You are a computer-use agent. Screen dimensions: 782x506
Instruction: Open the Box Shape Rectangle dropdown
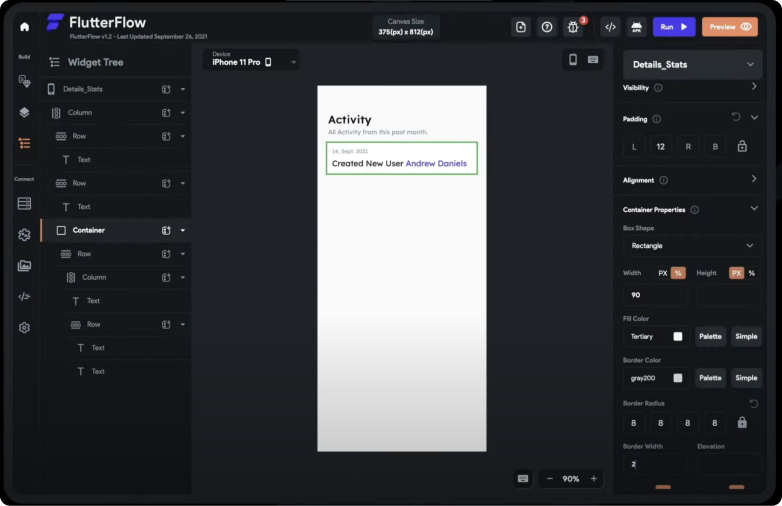[x=692, y=246]
